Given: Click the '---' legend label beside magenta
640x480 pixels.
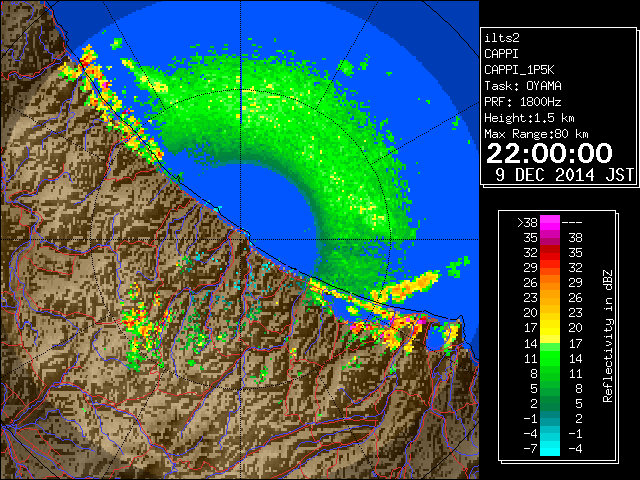Looking at the screenshot, I should point(572,223).
